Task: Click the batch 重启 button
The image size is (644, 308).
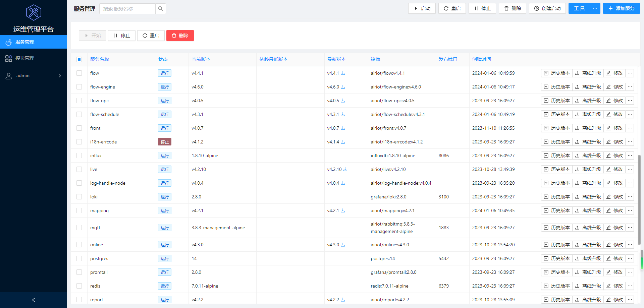Action: click(151, 36)
